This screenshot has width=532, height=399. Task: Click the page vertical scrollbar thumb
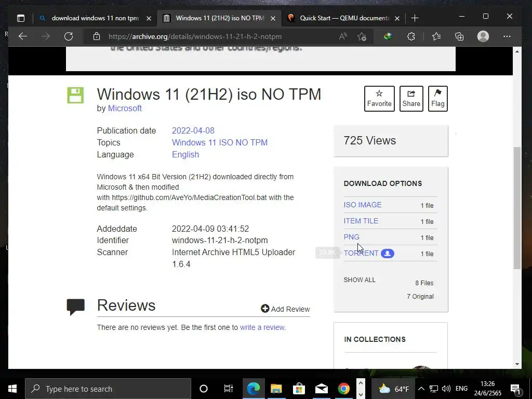click(517, 208)
